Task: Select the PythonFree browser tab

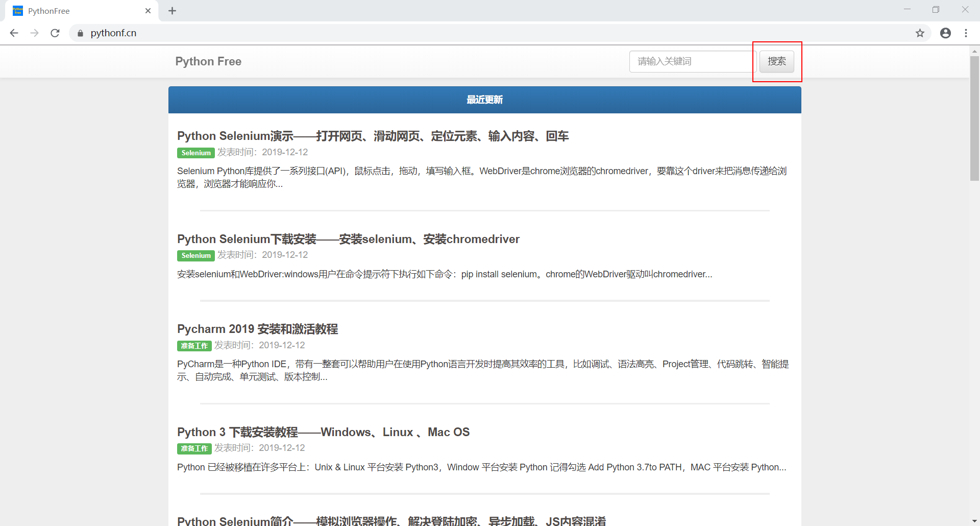Action: tap(82, 11)
